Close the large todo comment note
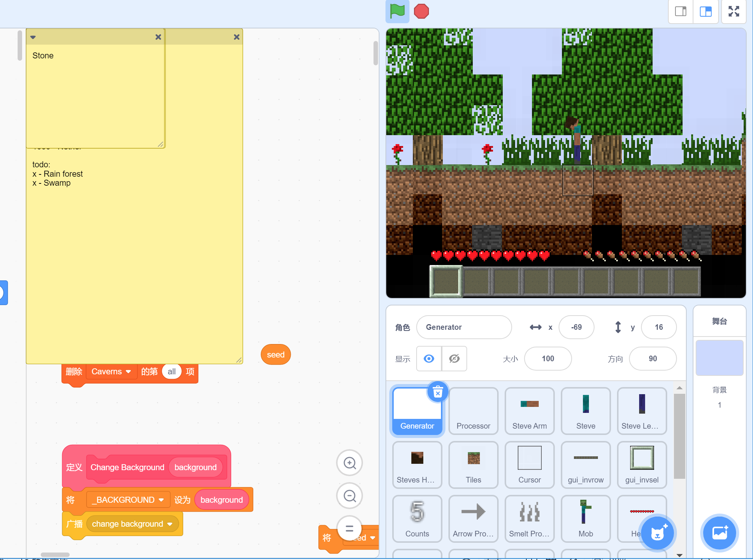 pyautogui.click(x=236, y=37)
